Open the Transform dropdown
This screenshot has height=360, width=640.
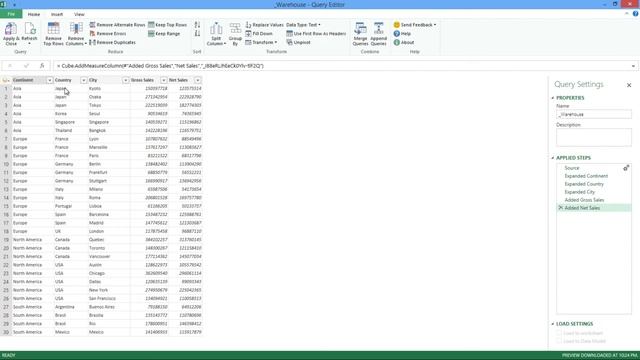(x=261, y=42)
